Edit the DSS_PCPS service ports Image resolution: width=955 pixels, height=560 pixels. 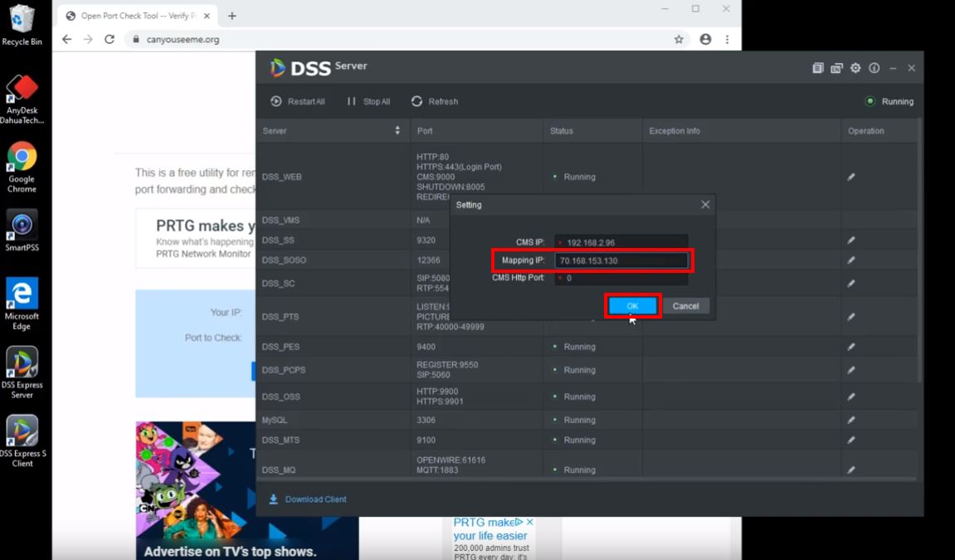pyautogui.click(x=850, y=370)
